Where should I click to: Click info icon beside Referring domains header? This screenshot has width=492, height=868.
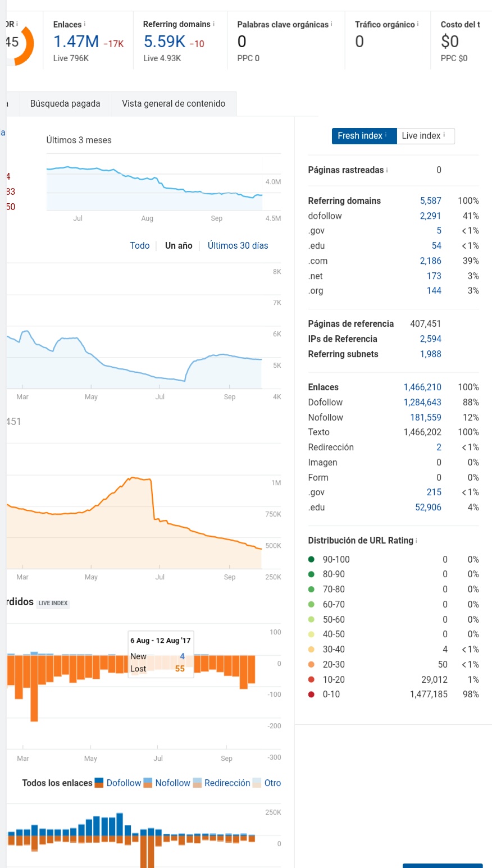coord(213,24)
